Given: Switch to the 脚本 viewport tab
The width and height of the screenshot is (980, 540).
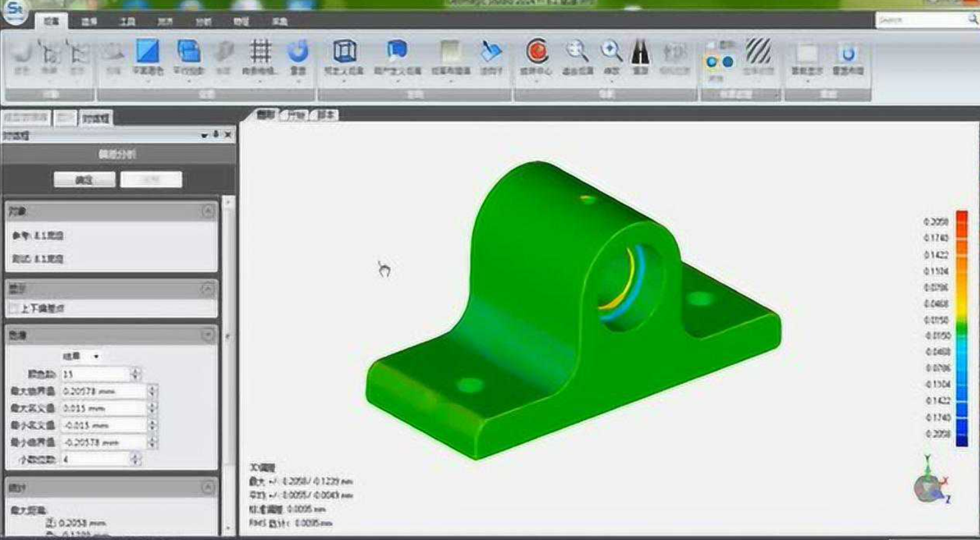Looking at the screenshot, I should 327,115.
